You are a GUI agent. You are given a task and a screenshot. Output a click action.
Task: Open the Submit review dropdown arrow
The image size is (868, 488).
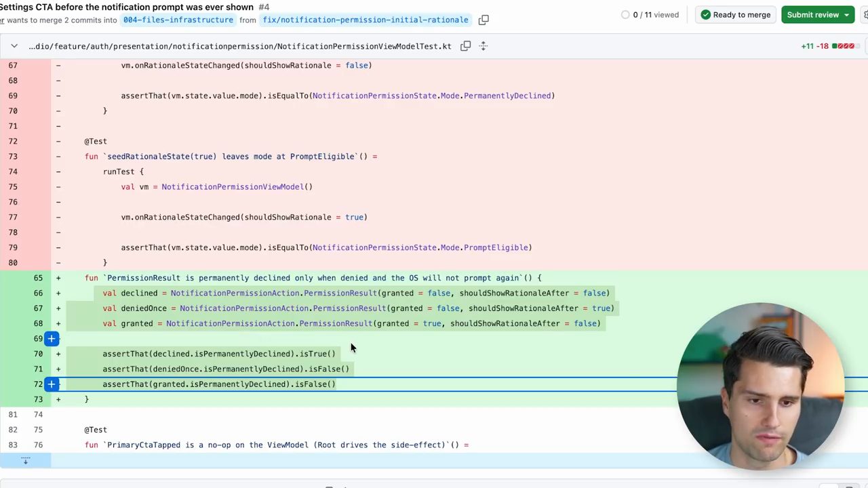[846, 15]
